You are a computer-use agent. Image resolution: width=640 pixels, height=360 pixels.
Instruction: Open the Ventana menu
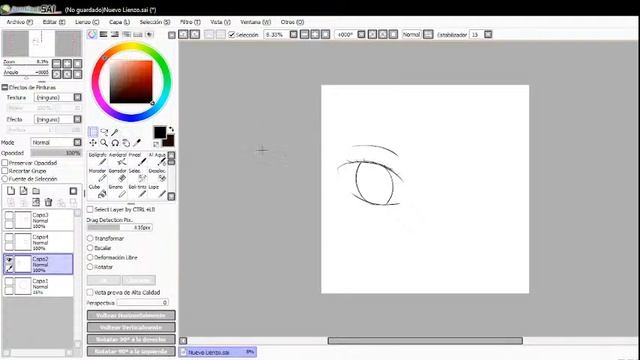[x=256, y=22]
